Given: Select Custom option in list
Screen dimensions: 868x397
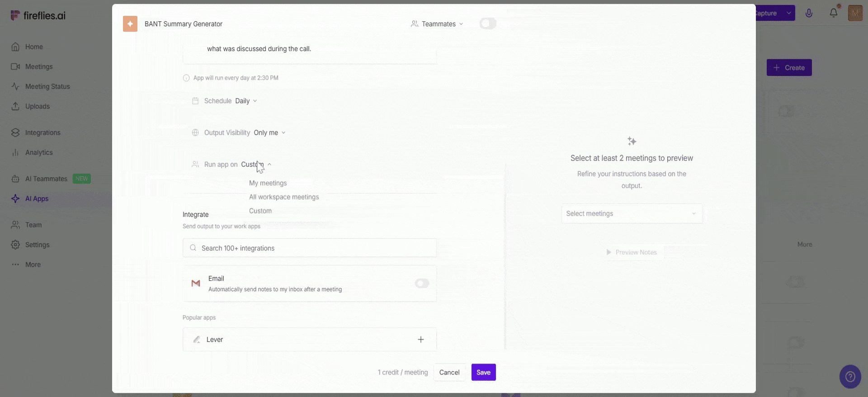Looking at the screenshot, I should pyautogui.click(x=260, y=211).
